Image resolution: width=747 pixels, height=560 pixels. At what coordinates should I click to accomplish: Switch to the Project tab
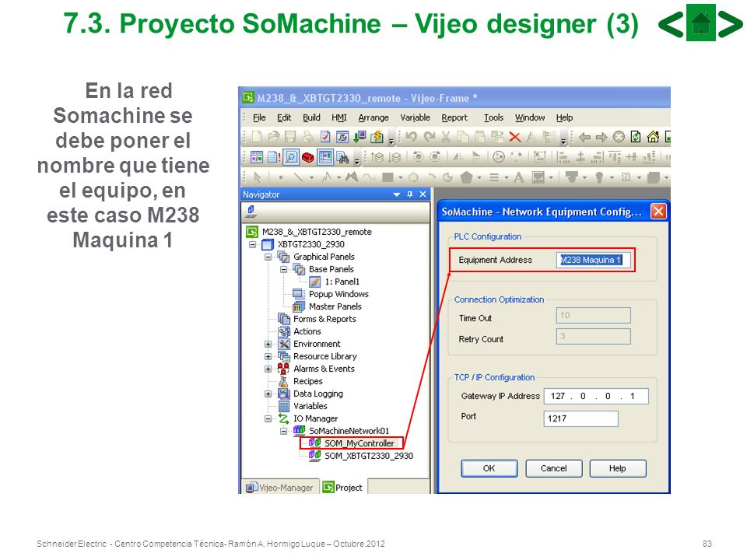click(342, 488)
